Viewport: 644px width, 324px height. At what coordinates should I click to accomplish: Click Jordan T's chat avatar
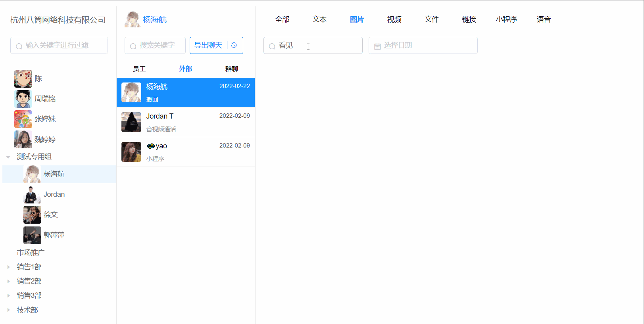pyautogui.click(x=131, y=122)
